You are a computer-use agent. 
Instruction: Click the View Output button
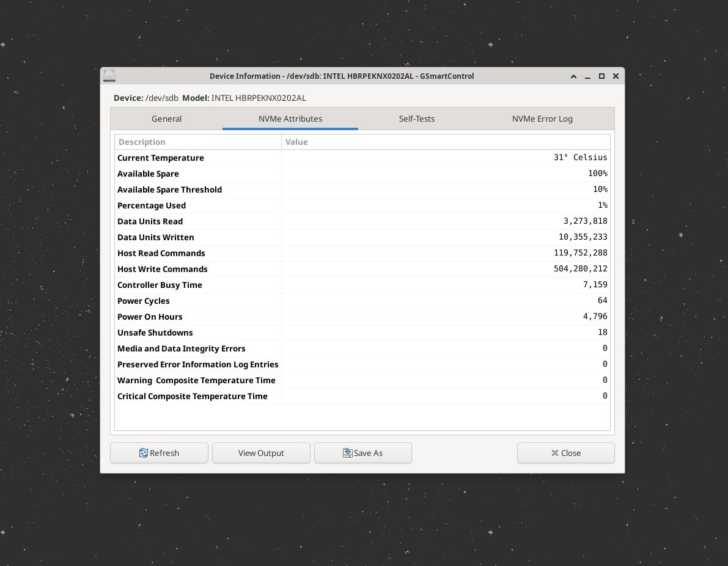[261, 453]
